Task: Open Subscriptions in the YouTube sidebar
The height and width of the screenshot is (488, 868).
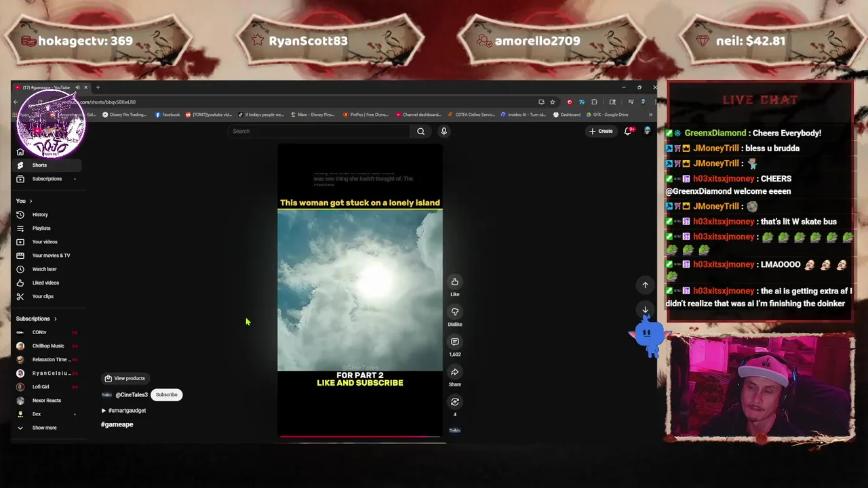Action: pyautogui.click(x=46, y=179)
